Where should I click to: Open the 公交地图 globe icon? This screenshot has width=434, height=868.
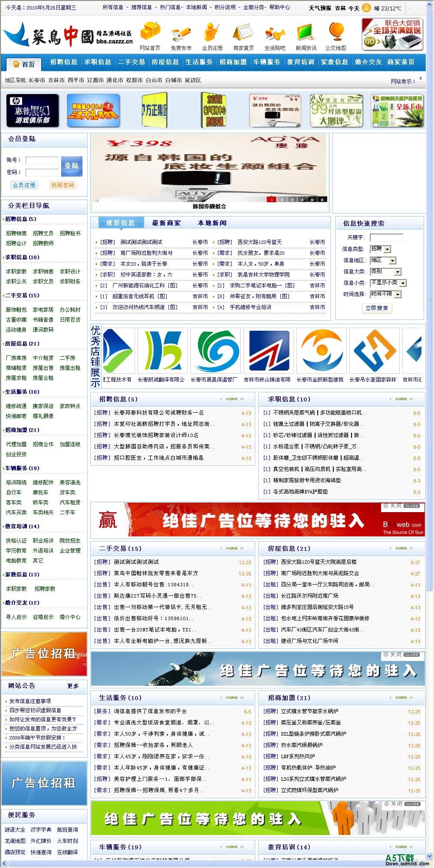coord(336,32)
